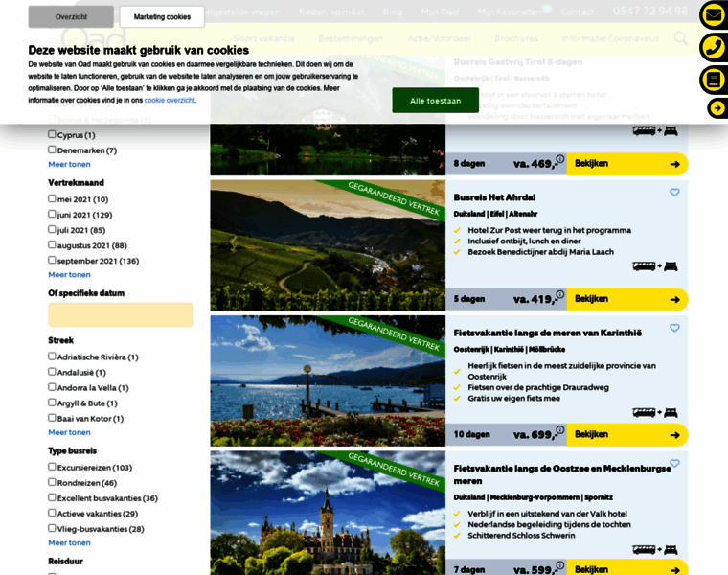Screen dimensions: 728x575
Task: Check the Andalusië region filter
Action: point(52,372)
